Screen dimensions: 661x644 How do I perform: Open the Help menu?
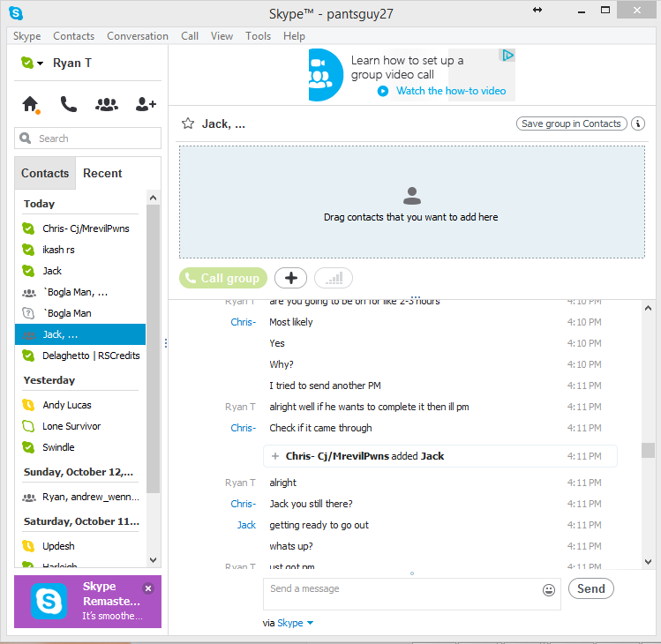(294, 36)
